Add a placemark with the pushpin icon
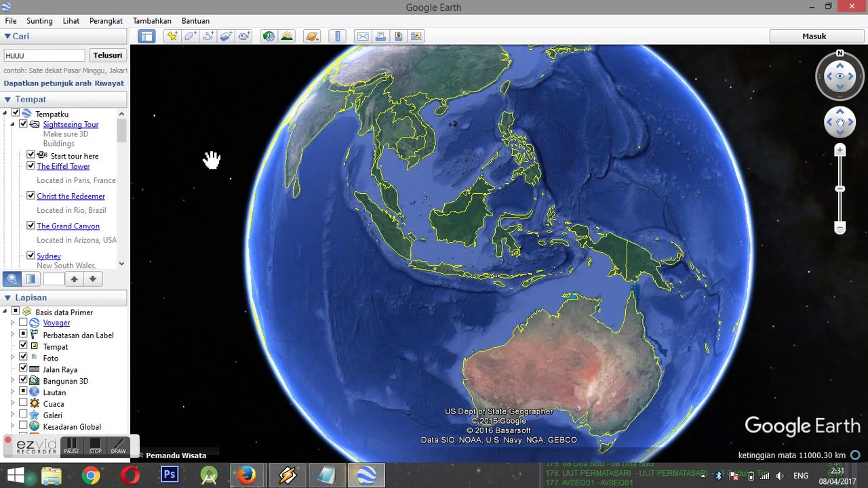This screenshot has width=868, height=488. 172,37
